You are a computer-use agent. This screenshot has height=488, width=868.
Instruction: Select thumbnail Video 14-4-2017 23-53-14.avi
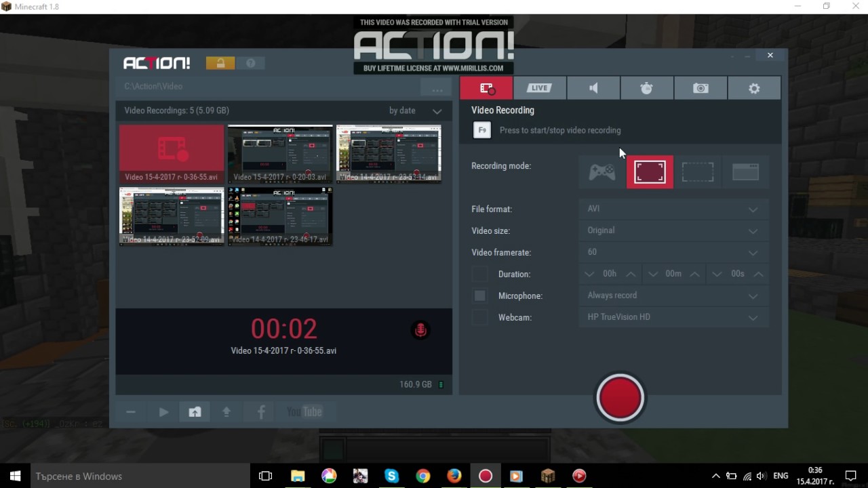(x=389, y=153)
